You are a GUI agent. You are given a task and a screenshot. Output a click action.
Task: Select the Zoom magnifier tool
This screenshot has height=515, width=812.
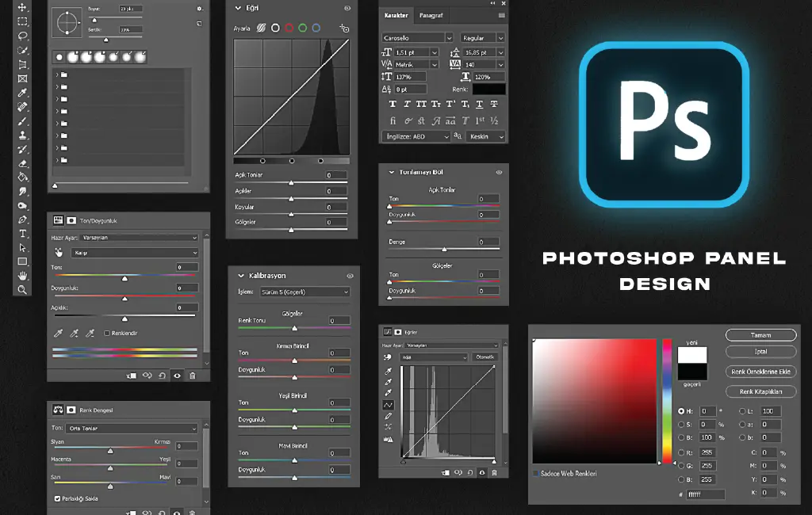point(22,290)
